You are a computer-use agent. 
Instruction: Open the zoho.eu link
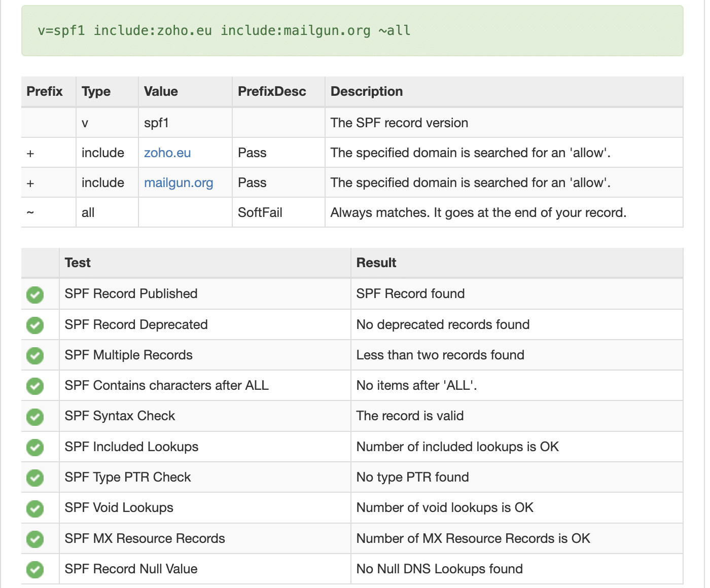click(167, 153)
